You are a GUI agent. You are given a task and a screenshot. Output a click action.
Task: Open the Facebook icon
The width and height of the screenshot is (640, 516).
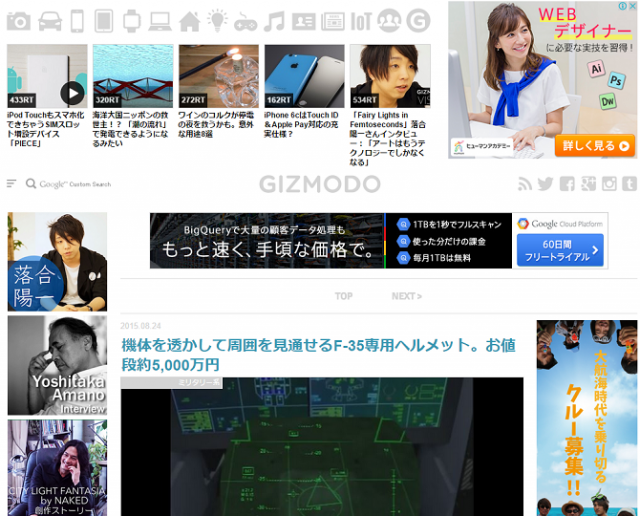[x=567, y=184]
